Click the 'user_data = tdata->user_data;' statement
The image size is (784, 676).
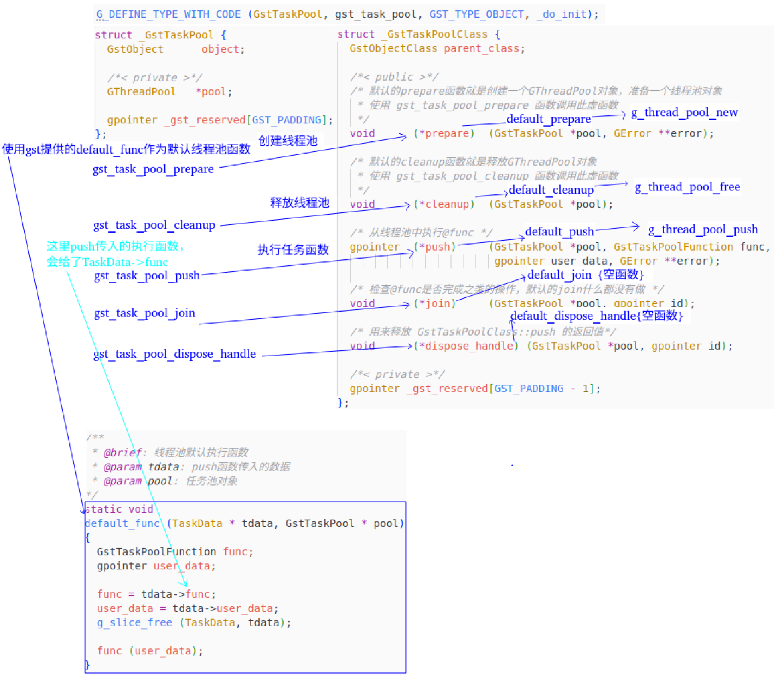point(188,608)
